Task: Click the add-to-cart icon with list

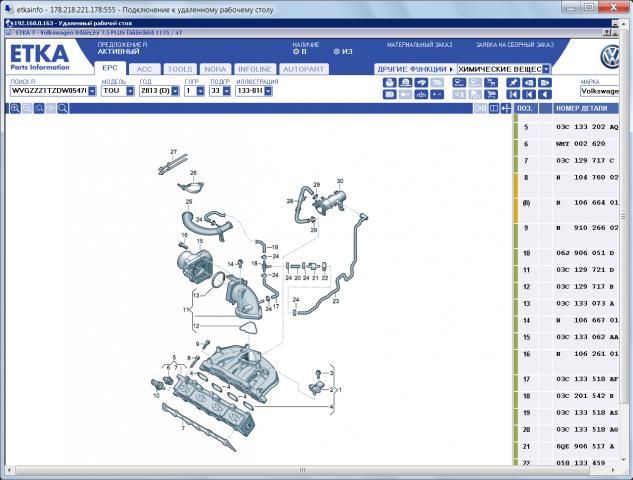Action: point(490,83)
